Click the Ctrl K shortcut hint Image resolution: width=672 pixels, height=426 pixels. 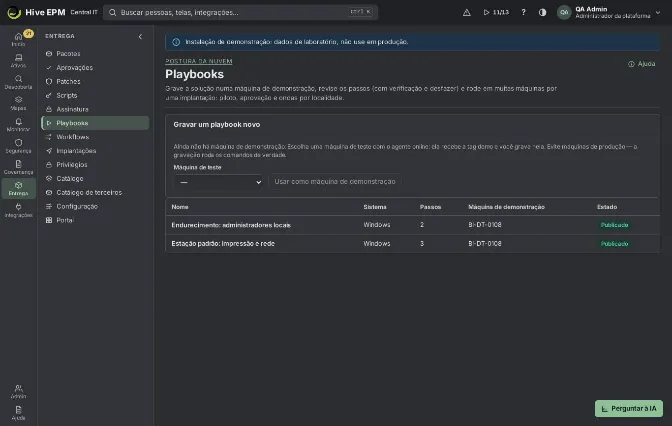[x=360, y=12]
